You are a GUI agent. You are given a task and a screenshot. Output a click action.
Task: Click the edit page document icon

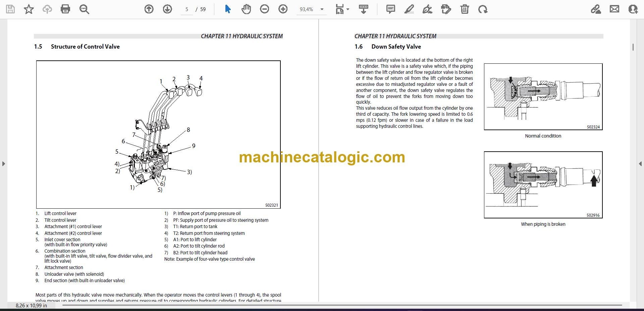pos(446,9)
